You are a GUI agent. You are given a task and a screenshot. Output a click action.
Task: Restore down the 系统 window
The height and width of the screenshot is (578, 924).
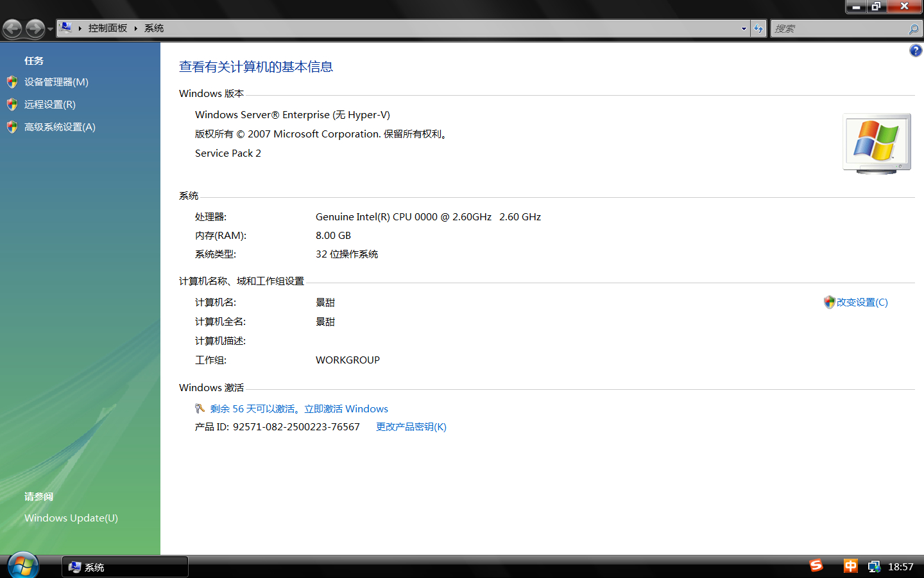click(877, 6)
